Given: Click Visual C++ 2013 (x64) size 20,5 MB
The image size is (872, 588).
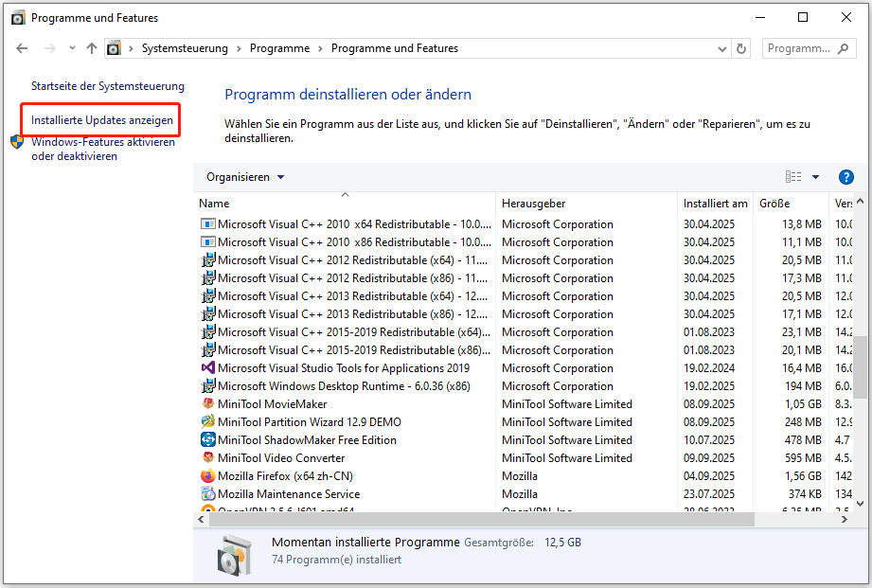Looking at the screenshot, I should click(x=801, y=296).
